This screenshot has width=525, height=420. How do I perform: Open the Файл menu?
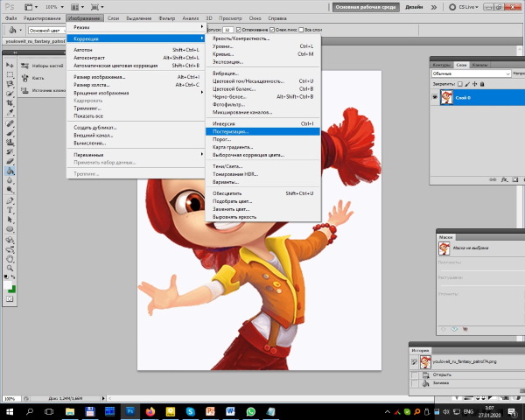pos(10,18)
